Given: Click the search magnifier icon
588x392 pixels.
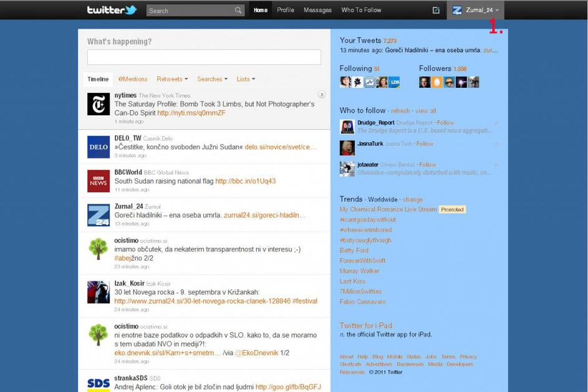Looking at the screenshot, I should tap(238, 11).
